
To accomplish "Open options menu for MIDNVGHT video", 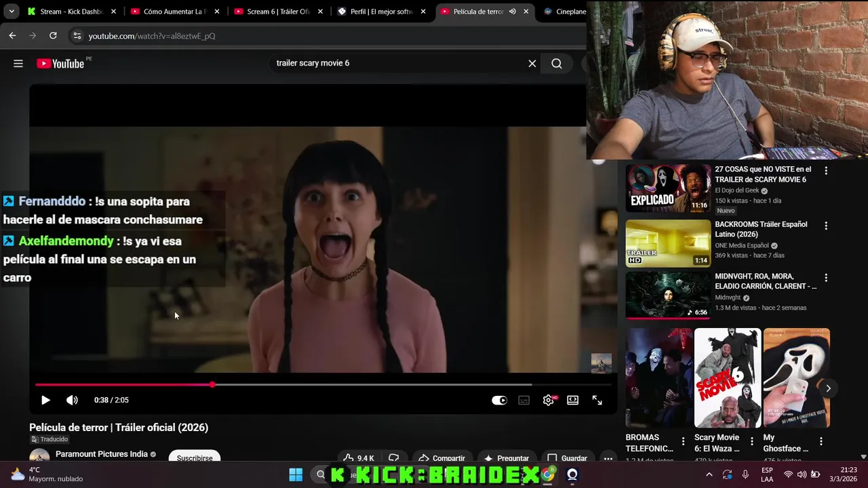I will click(826, 278).
